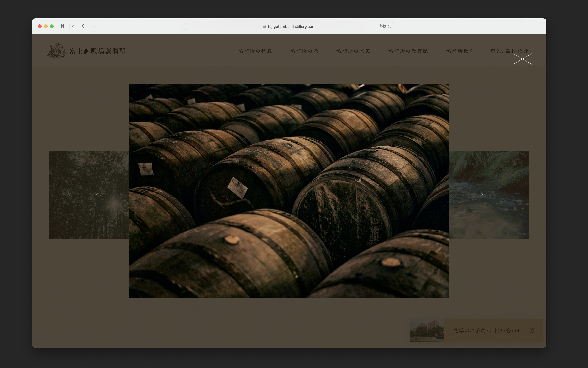This screenshot has height=368, width=588.
Task: Click the distillery crest emblem logo
Action: click(x=57, y=51)
